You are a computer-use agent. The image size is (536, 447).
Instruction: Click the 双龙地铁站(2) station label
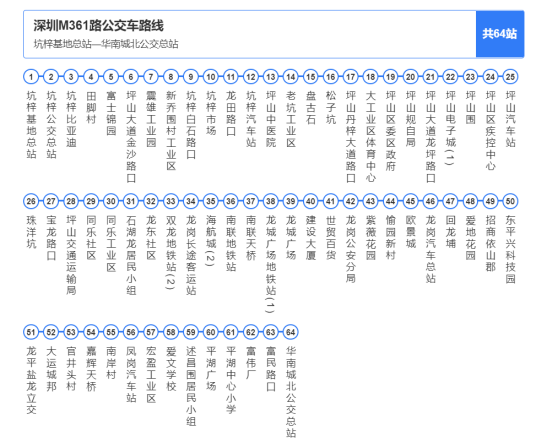[x=171, y=252]
